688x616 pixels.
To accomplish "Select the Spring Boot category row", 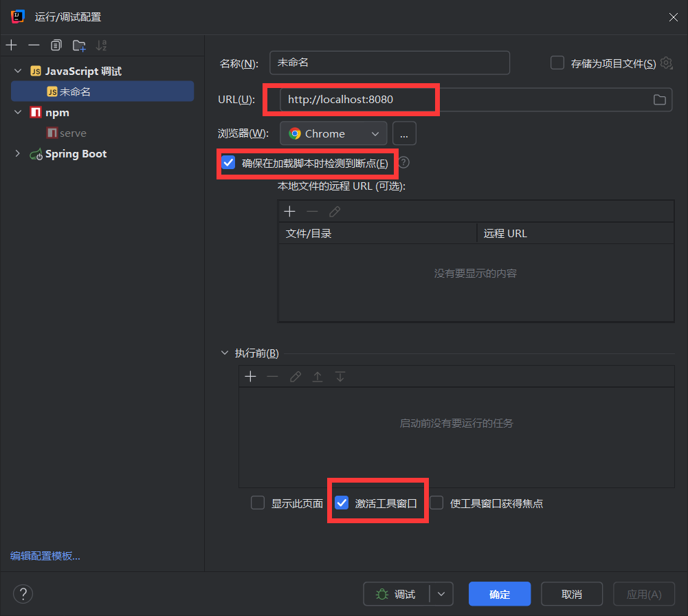I will click(102, 153).
